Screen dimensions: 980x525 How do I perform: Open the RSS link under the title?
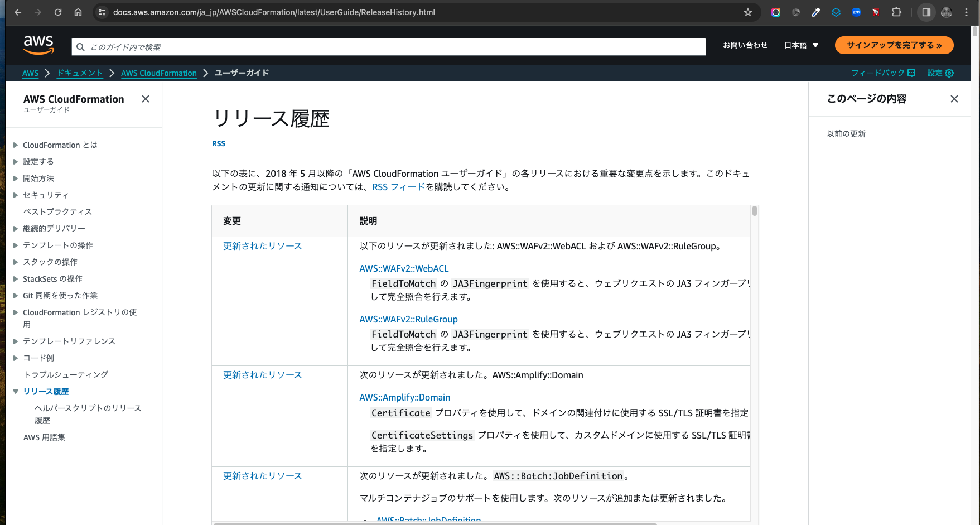point(219,144)
